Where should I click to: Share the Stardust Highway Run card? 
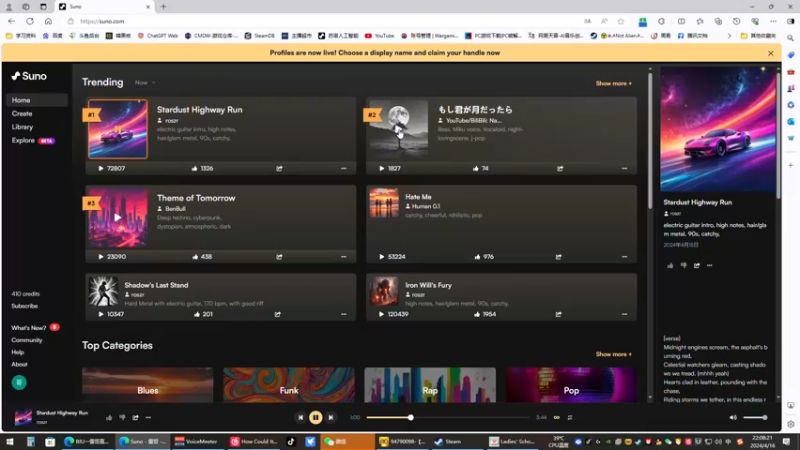tap(279, 168)
